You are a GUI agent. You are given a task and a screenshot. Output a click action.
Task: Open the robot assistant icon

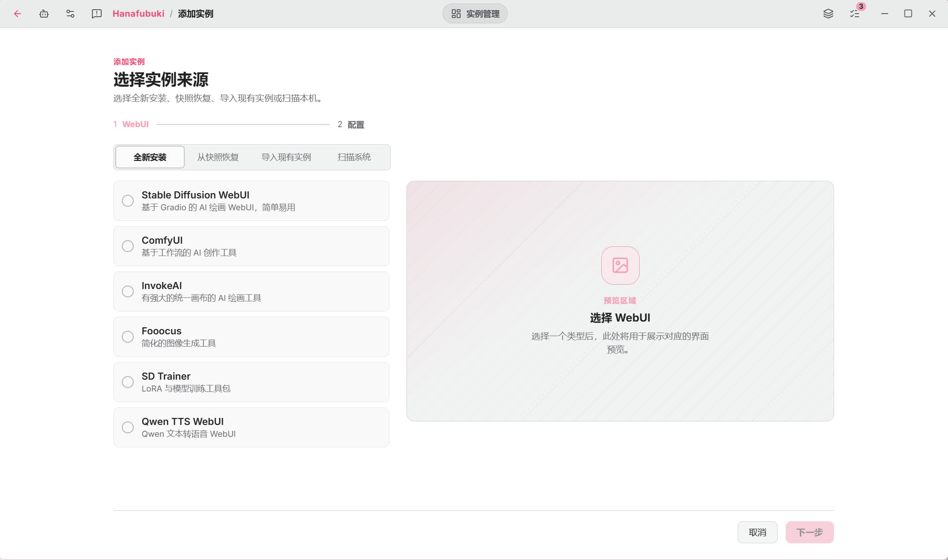tap(44, 14)
